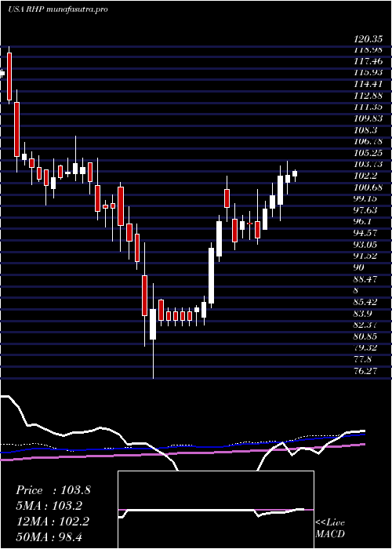Image resolution: width=392 pixels, height=549 pixels.
Task: Click the 102.2 price axis label
Action: pyautogui.click(x=366, y=176)
